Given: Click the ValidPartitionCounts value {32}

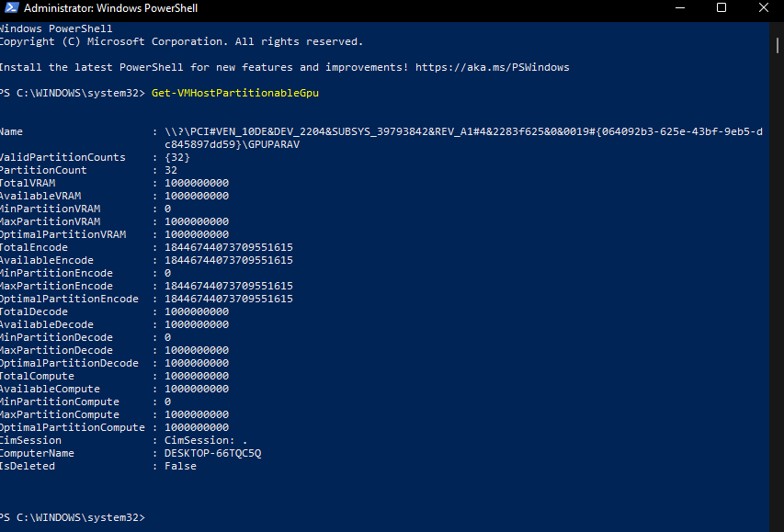Looking at the screenshot, I should pyautogui.click(x=177, y=157).
